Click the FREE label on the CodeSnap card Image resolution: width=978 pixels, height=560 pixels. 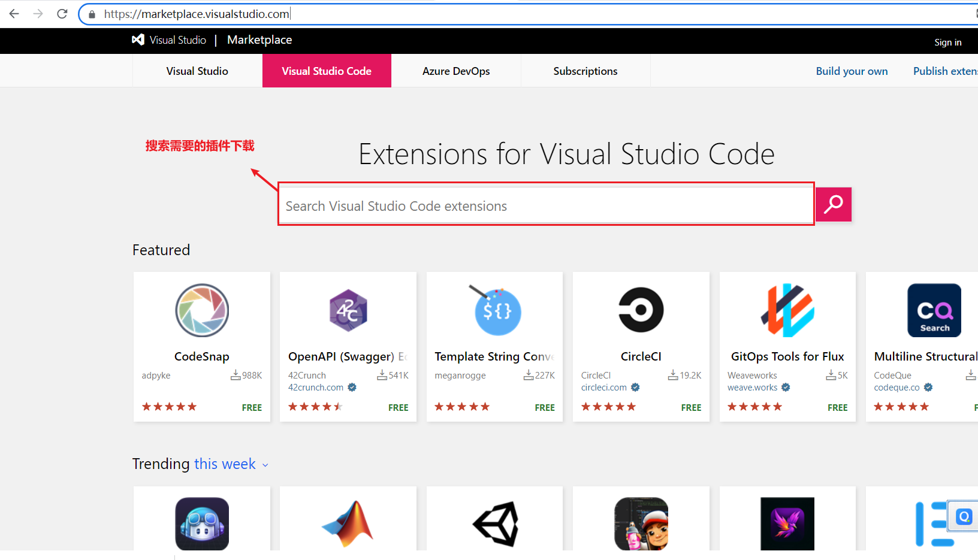pos(252,407)
